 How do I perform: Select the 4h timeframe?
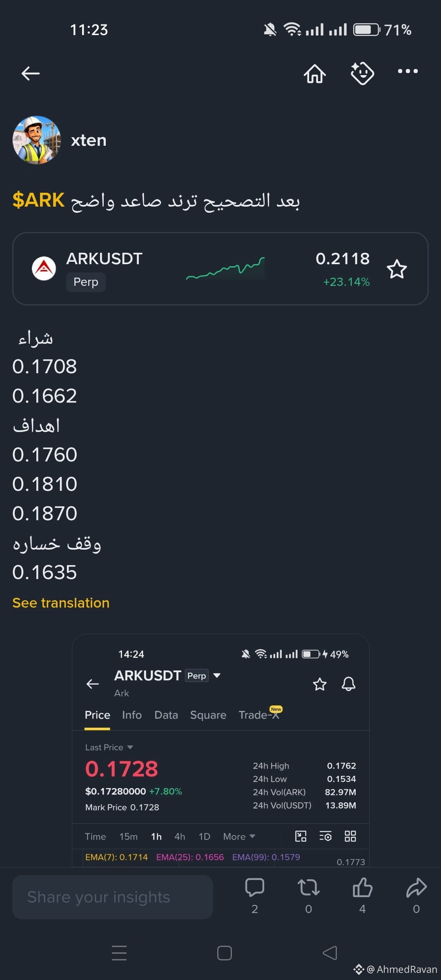[x=180, y=837]
